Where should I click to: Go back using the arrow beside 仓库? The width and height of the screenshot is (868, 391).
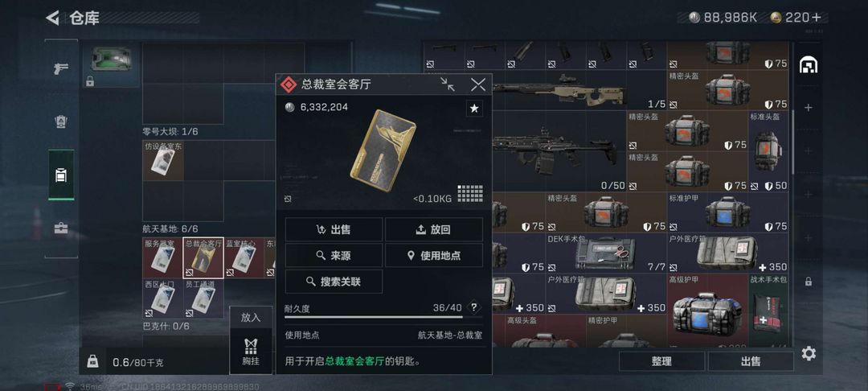point(52,18)
